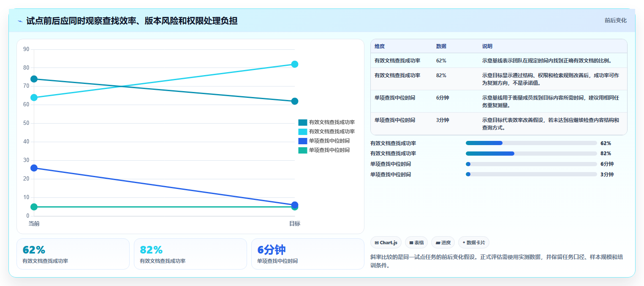Click the 前后变化 badge in the header
This screenshot has height=286, width=644.
pyautogui.click(x=616, y=20)
